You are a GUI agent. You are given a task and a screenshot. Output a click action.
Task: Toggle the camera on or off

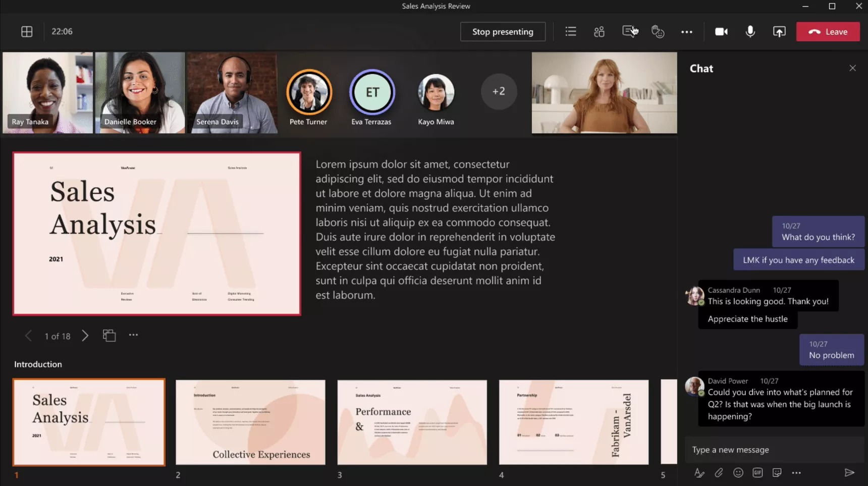click(x=721, y=32)
